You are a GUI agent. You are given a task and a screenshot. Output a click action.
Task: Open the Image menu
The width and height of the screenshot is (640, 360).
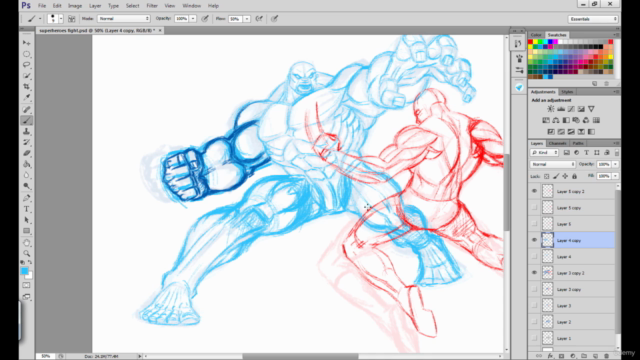click(x=75, y=6)
